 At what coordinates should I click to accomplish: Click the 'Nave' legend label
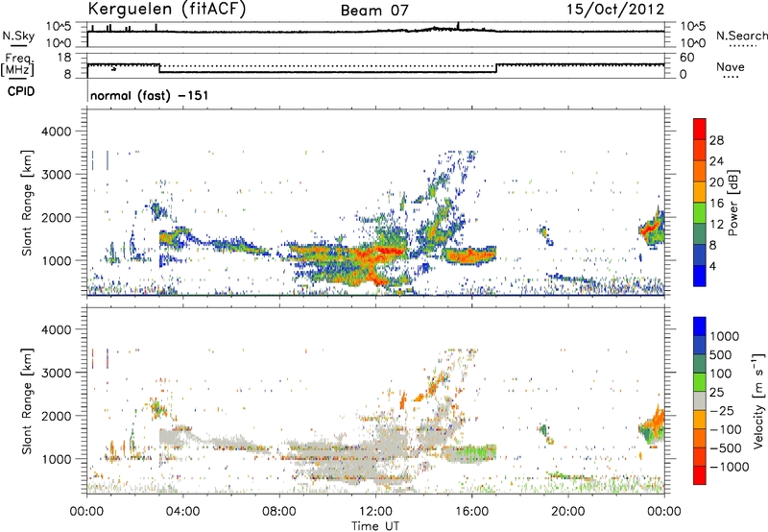(x=731, y=66)
